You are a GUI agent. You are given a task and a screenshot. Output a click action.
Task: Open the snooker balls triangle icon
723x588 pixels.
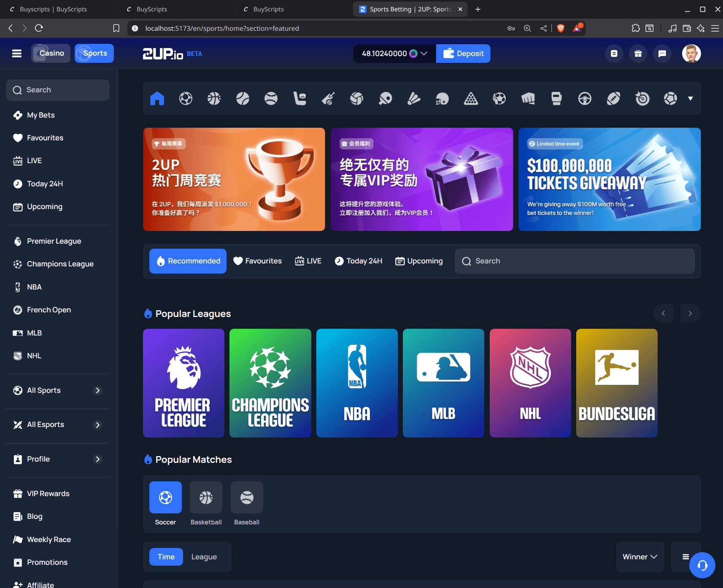click(471, 99)
